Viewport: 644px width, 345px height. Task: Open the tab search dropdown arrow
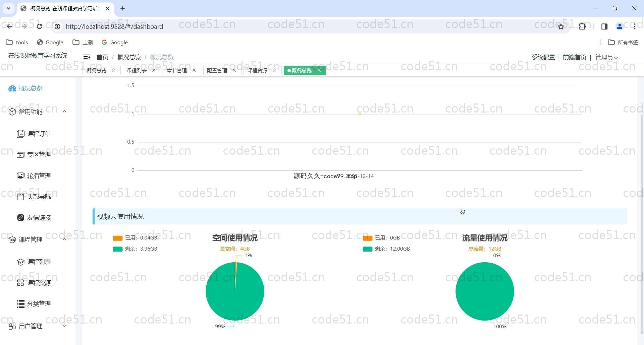click(x=8, y=8)
